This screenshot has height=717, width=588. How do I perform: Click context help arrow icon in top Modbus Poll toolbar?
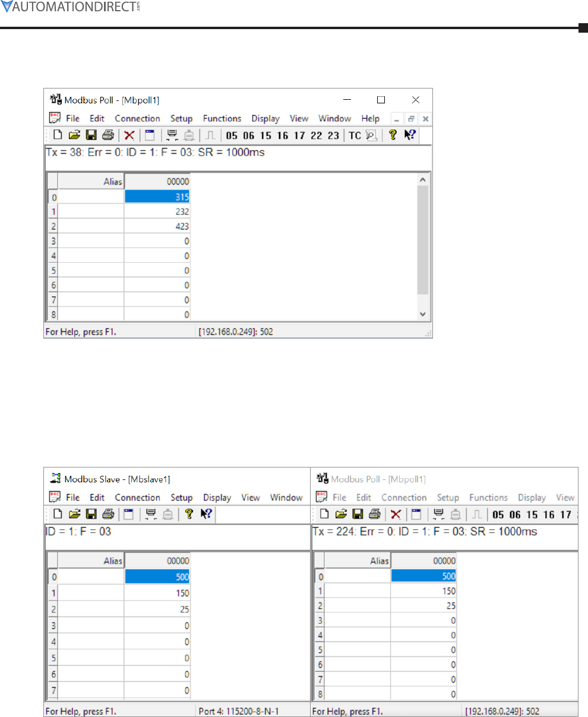pos(410,135)
